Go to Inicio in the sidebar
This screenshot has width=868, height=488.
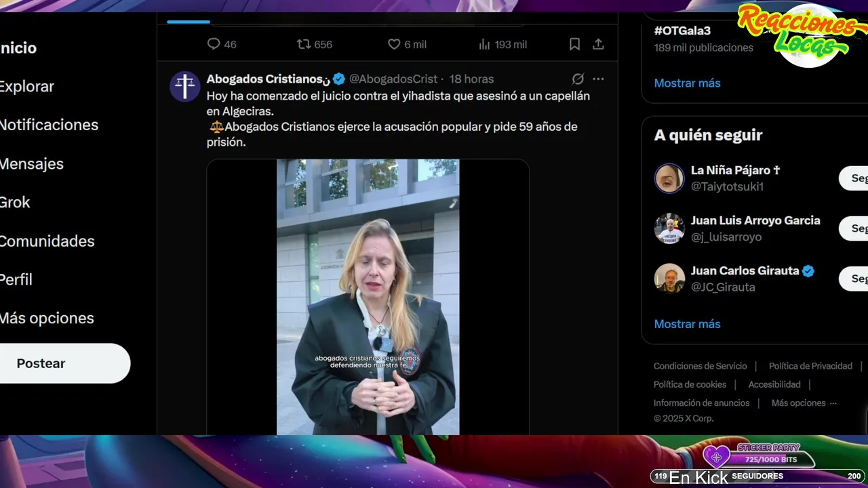click(x=18, y=48)
